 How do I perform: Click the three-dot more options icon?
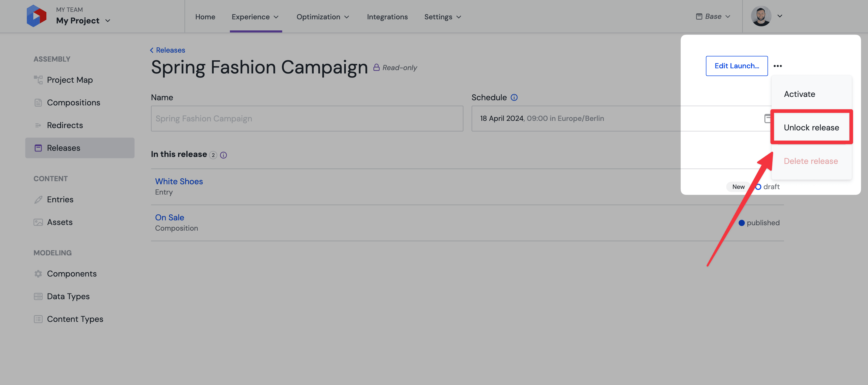pyautogui.click(x=777, y=66)
